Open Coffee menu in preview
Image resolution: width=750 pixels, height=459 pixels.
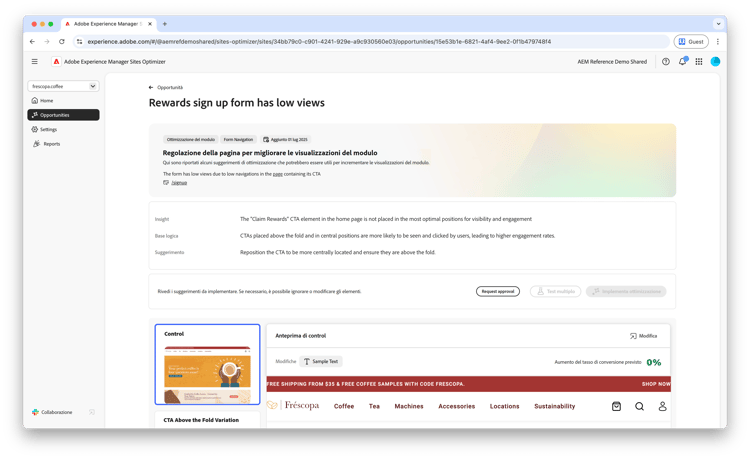[344, 406]
